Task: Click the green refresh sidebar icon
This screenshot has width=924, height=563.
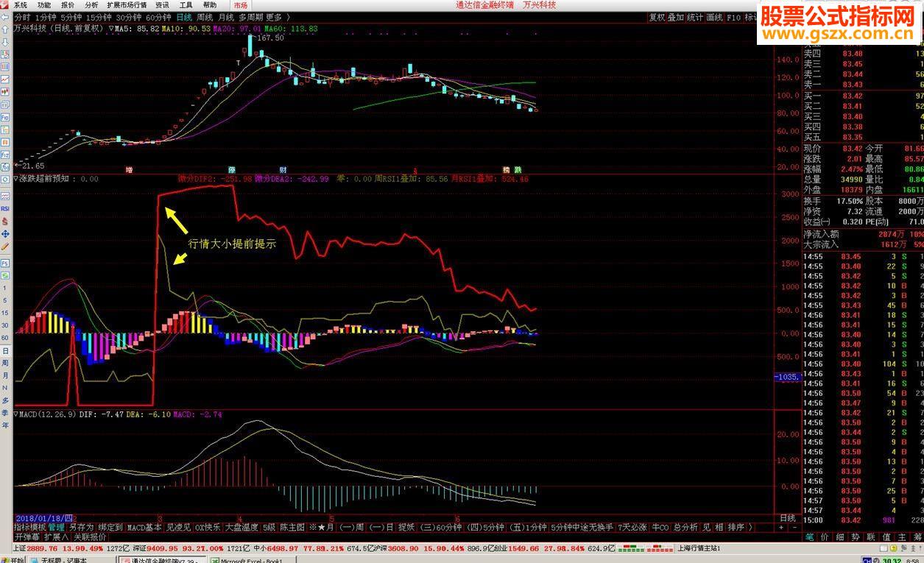Action: click(5, 275)
